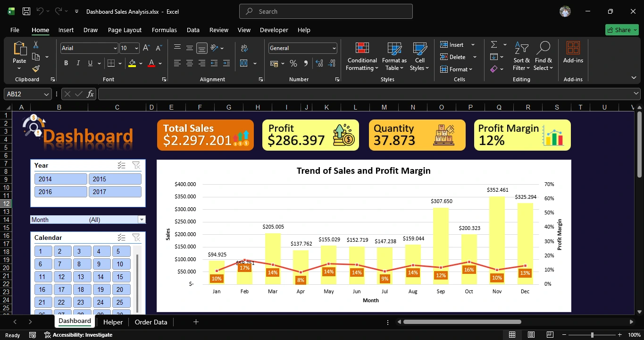The height and width of the screenshot is (340, 644).
Task: Open the Month slicer dropdown
Action: (x=141, y=219)
